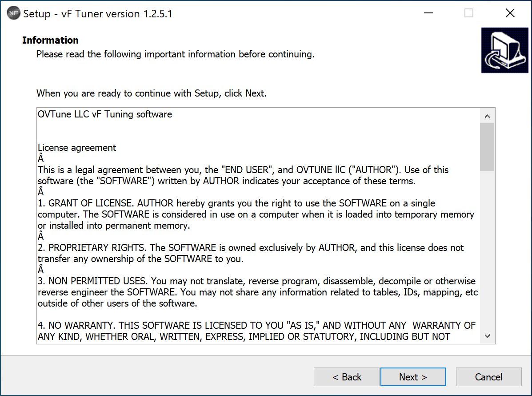Click the 'Information' heading
This screenshot has height=396, width=532.
(x=50, y=40)
